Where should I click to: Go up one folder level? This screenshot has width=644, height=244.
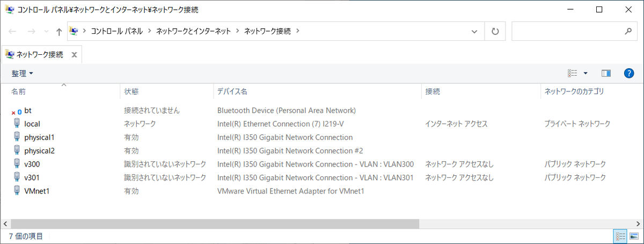point(58,32)
